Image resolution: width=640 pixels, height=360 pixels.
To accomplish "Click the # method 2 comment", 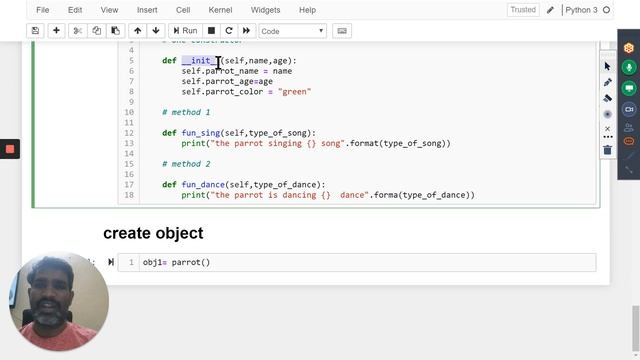I will [186, 164].
